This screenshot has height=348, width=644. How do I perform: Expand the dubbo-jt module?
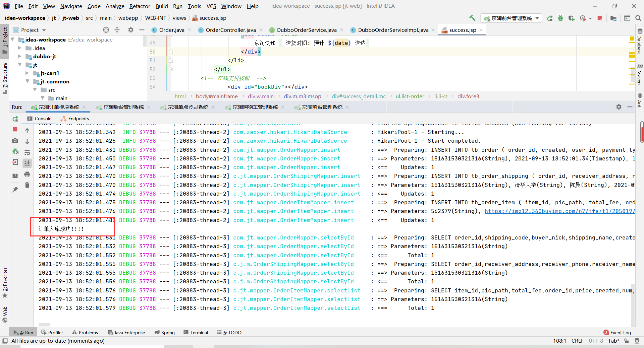20,56
